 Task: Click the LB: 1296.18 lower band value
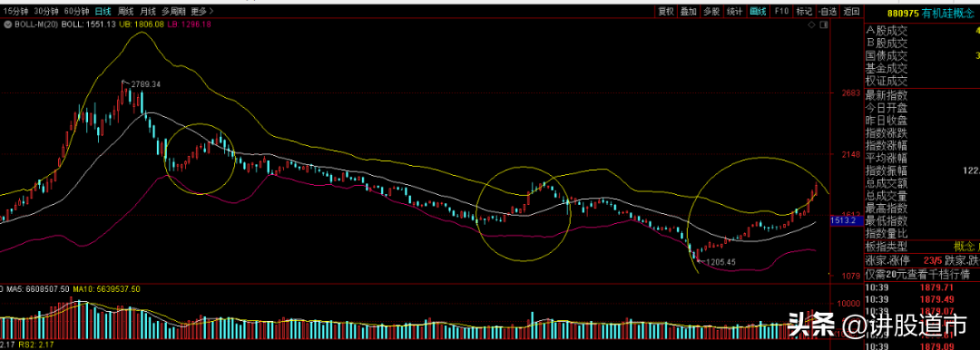tap(189, 24)
